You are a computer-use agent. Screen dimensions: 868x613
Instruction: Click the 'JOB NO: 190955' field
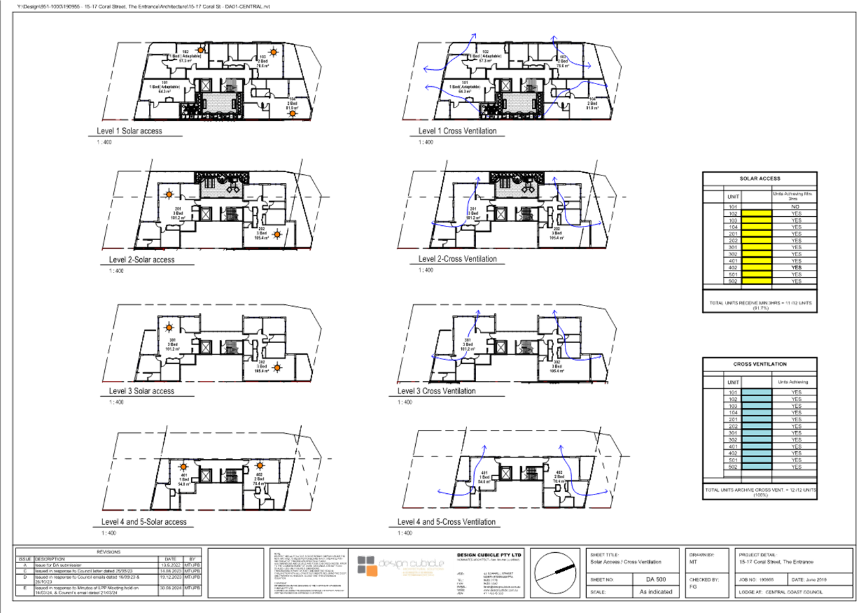click(757, 580)
